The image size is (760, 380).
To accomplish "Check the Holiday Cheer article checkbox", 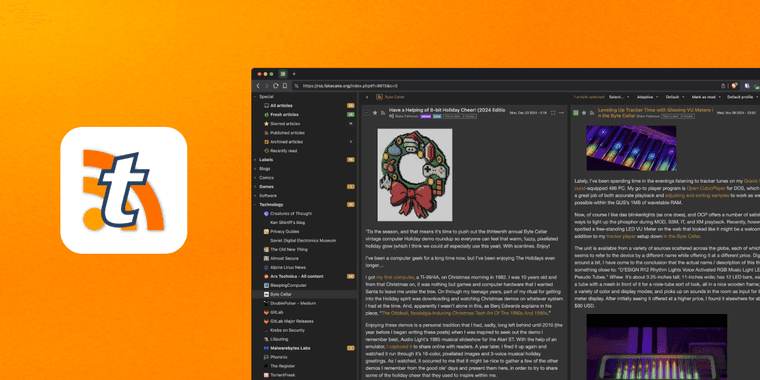I will (367, 112).
